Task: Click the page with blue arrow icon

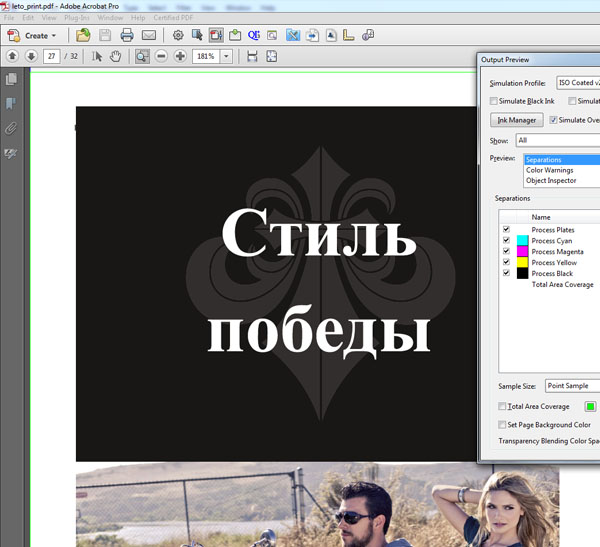Action: pos(312,35)
